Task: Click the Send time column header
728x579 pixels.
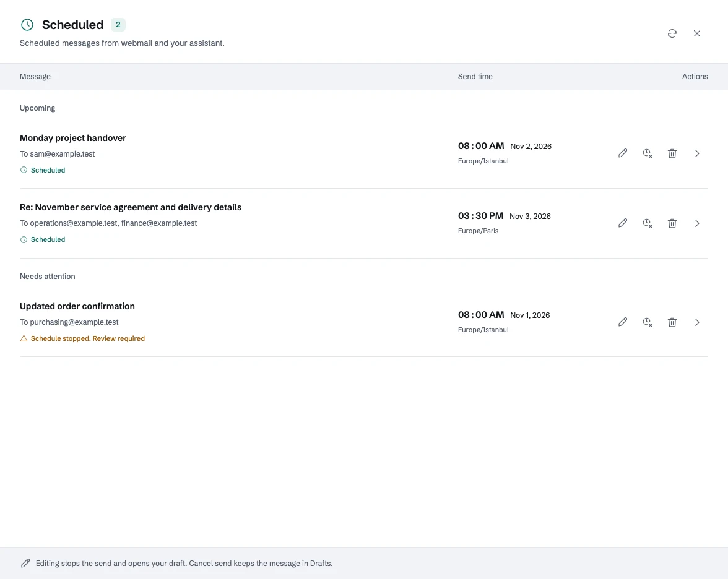Action: [475, 77]
